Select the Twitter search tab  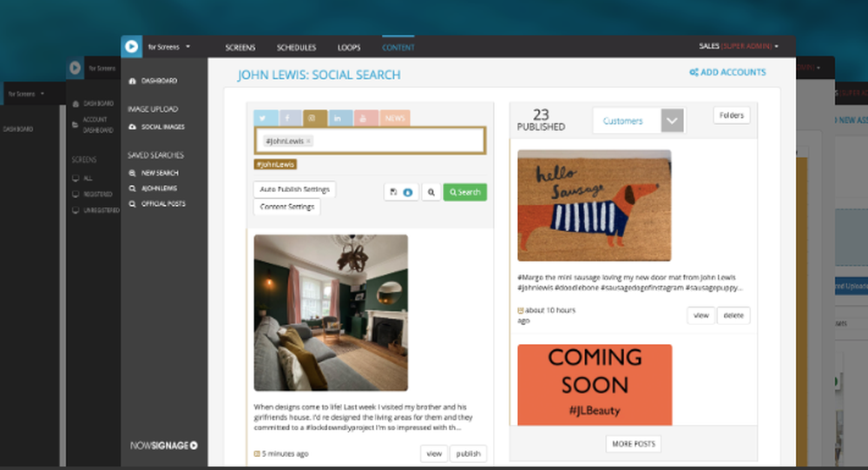click(266, 118)
